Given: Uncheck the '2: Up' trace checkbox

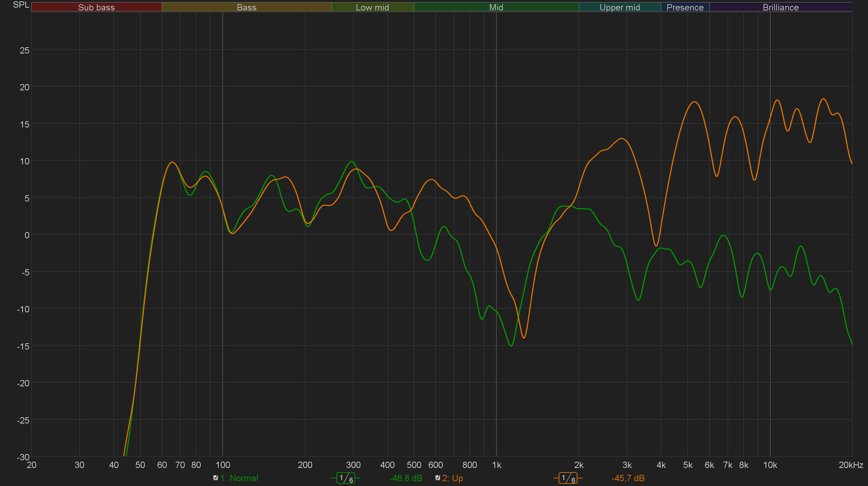Looking at the screenshot, I should coord(438,478).
